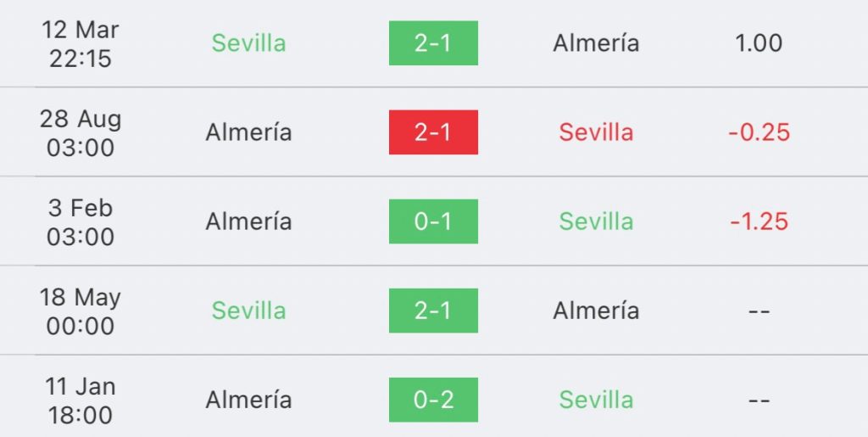Select the red 2-1 score on 28 Aug

click(433, 132)
